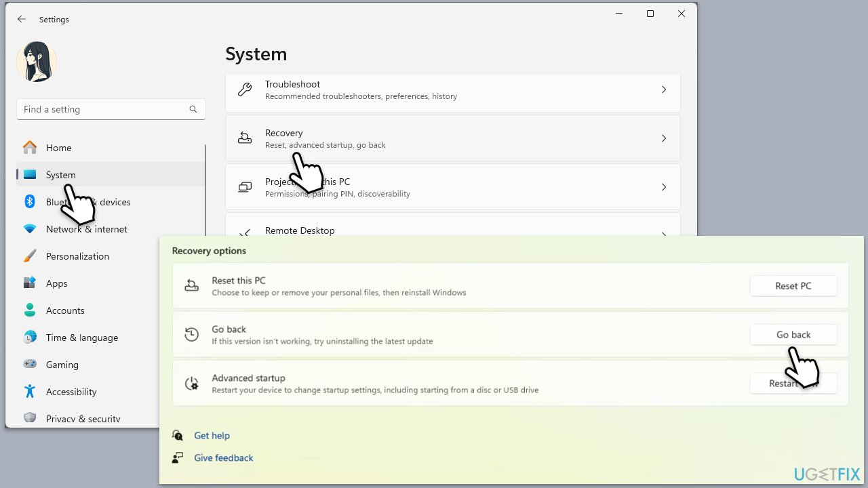868x488 pixels.
Task: Click the Reset this PC title text
Action: point(239,281)
